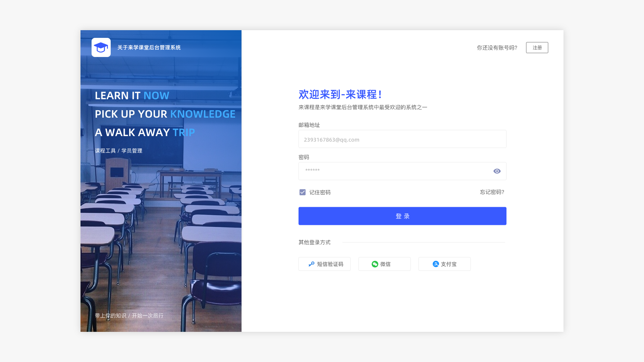Click the 带上你的知识 / 开始一次旅行 footer text

click(129, 316)
